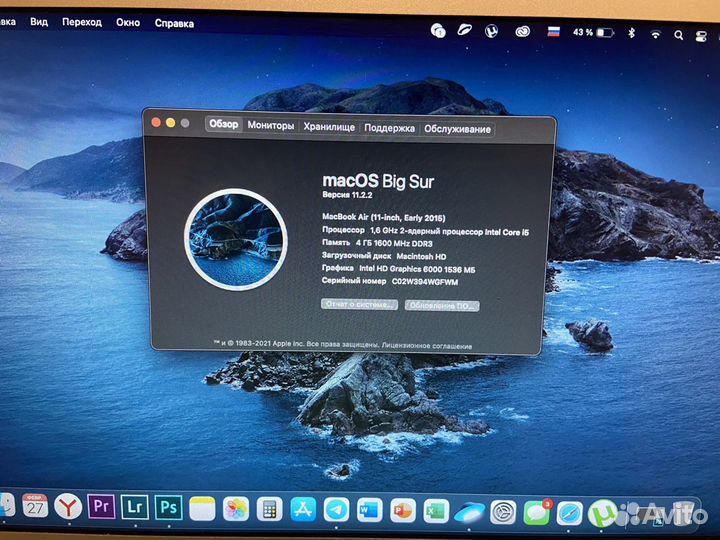Click the uTorrent menu bar icon
The width and height of the screenshot is (720, 540).
491,31
